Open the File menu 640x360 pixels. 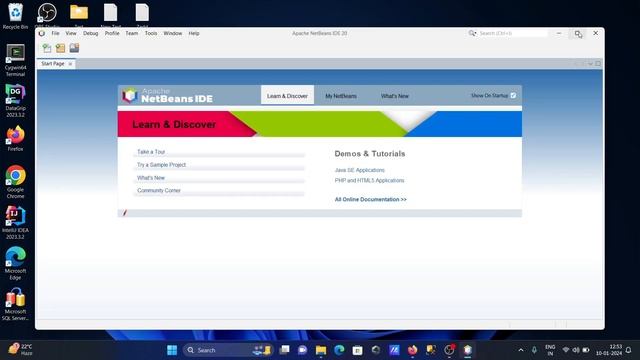56,33
